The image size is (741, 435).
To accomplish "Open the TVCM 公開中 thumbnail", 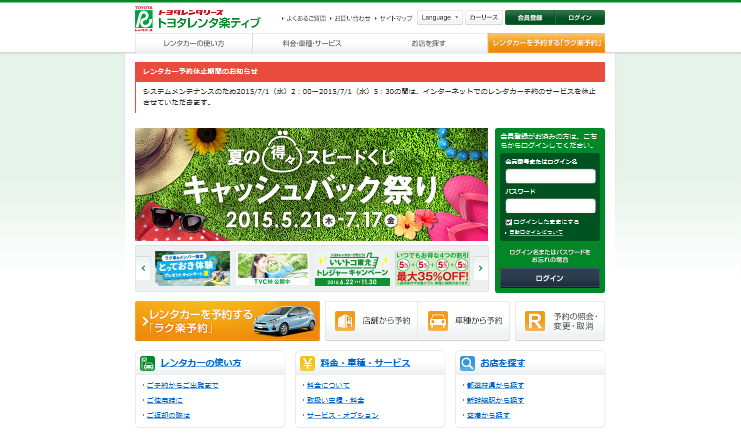I will pos(272,268).
